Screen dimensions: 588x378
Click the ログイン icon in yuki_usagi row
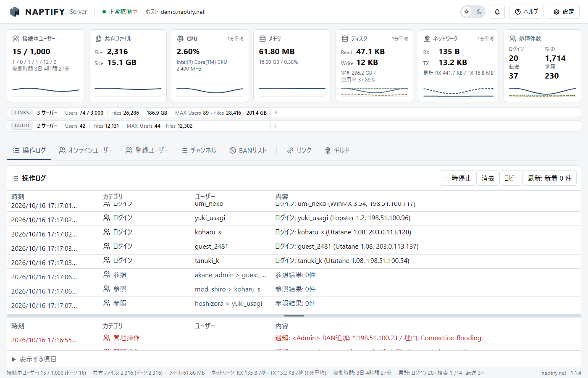pyautogui.click(x=107, y=218)
